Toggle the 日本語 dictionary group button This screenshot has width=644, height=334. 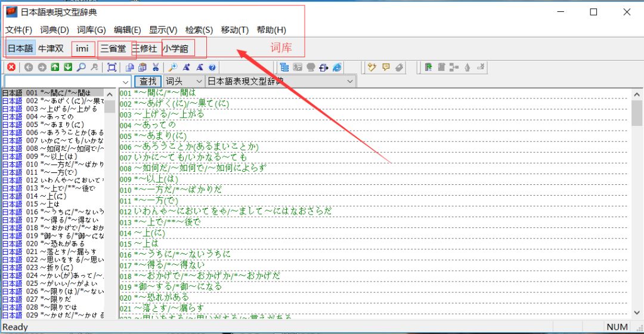[20, 48]
